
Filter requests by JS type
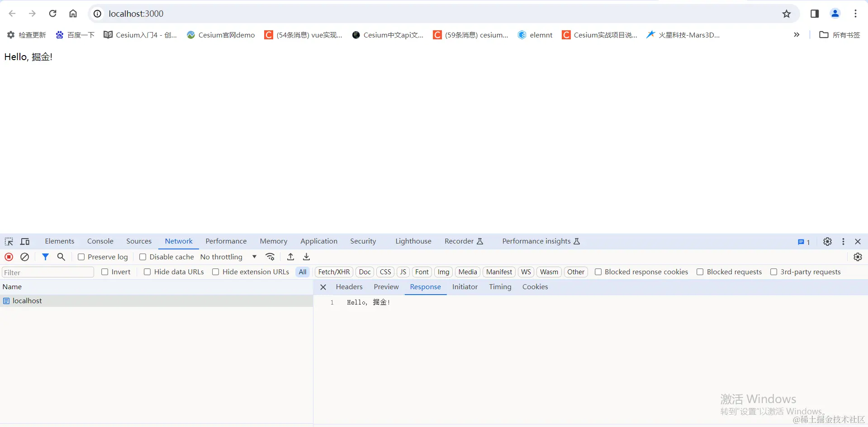[x=403, y=272]
